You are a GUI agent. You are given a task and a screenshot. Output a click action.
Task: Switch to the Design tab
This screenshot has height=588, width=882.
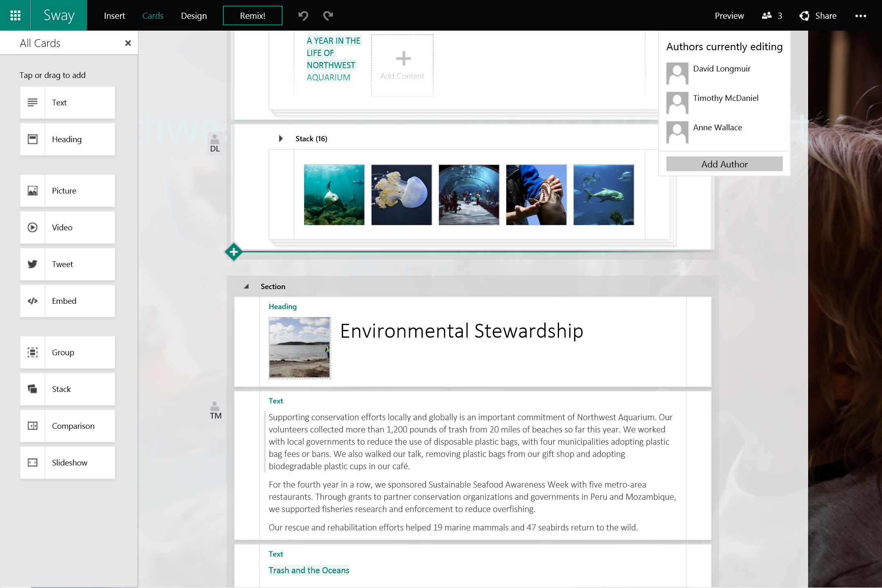click(194, 16)
